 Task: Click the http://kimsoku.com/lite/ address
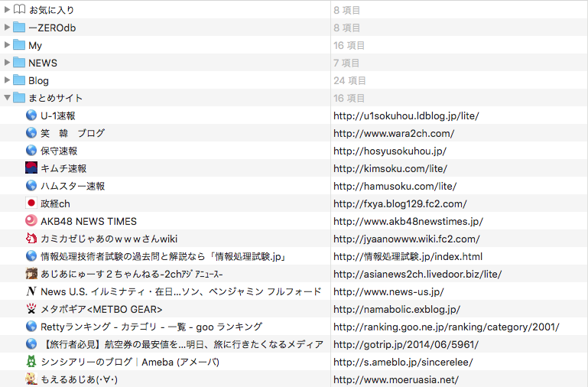coord(391,169)
